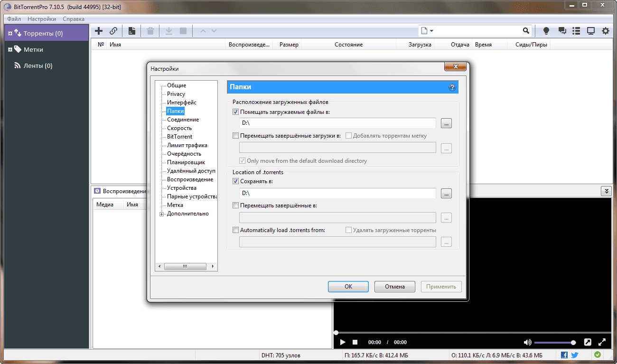Image resolution: width=617 pixels, height=364 pixels.
Task: Open the search provider dropdown arrow
Action: point(431,31)
